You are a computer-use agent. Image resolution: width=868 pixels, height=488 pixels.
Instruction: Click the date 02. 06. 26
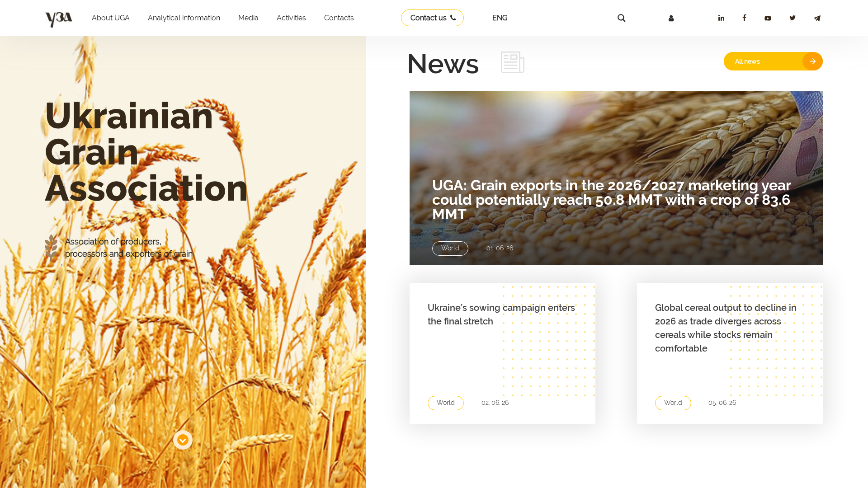(495, 403)
